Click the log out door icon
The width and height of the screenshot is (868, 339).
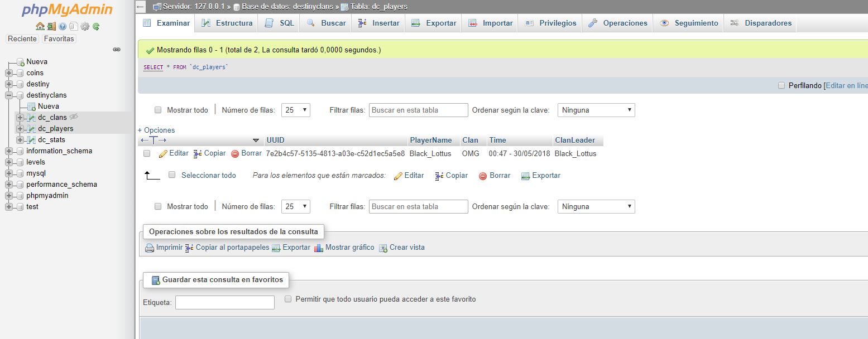[51, 26]
